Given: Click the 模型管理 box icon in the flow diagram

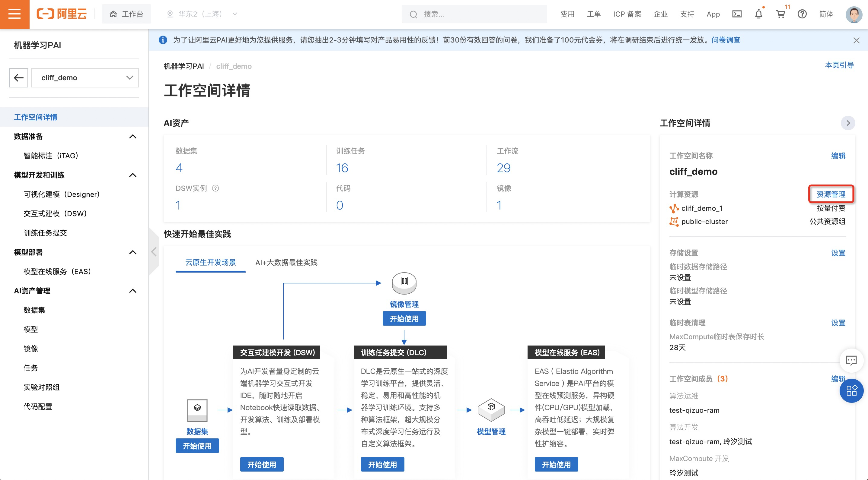Looking at the screenshot, I should (491, 410).
